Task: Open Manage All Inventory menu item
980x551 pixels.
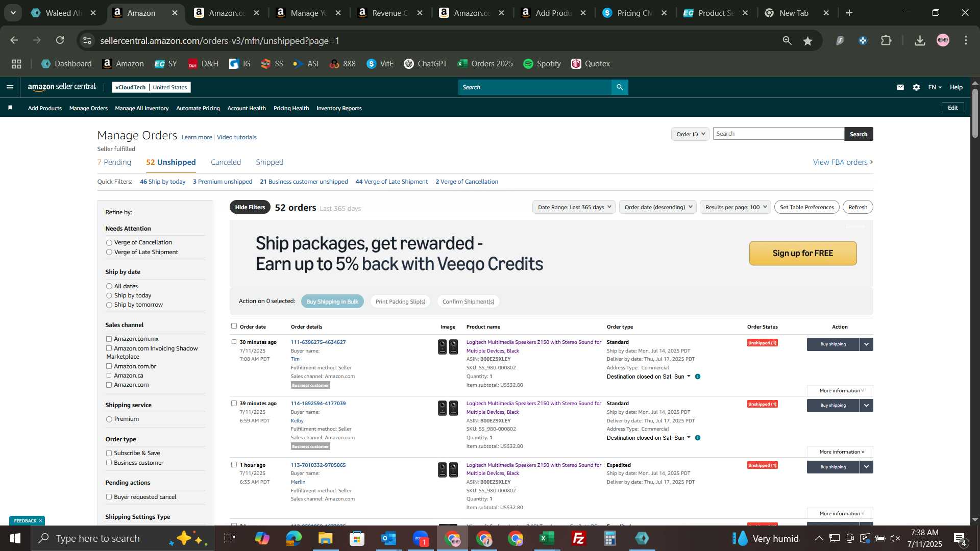Action: (142, 108)
